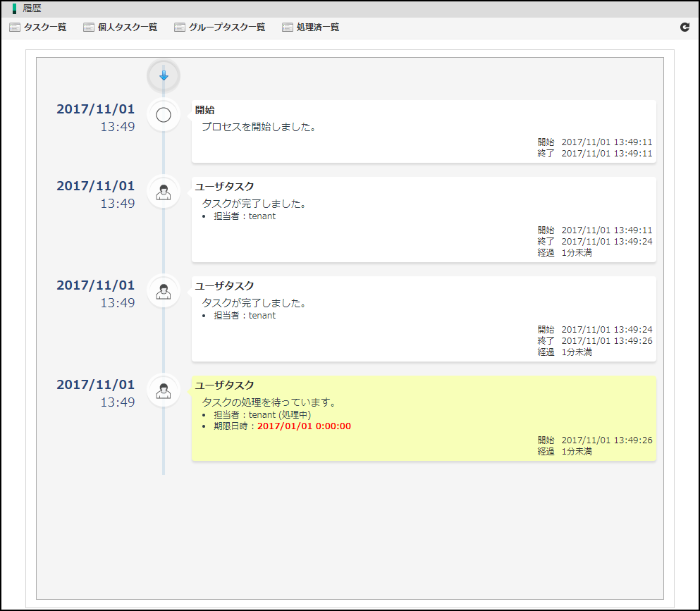This screenshot has width=700, height=611.
Task: Click the list icon beside 処理済一覧
Action: 288,27
